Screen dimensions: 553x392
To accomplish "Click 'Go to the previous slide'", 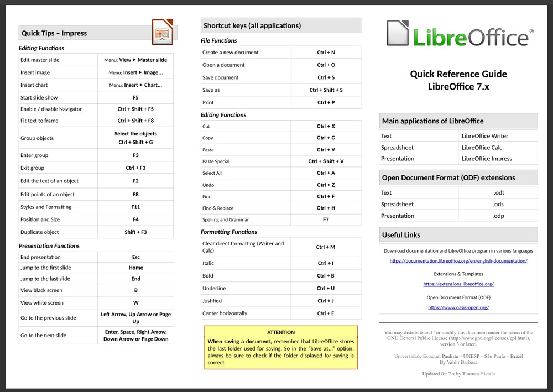I will pos(48,318).
